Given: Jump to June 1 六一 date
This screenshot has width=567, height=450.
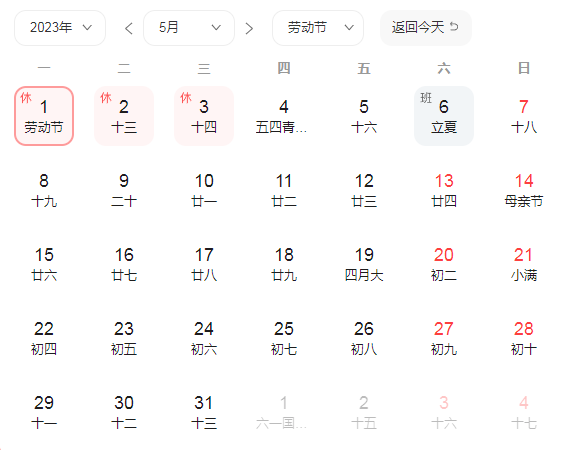Looking at the screenshot, I should tap(284, 412).
